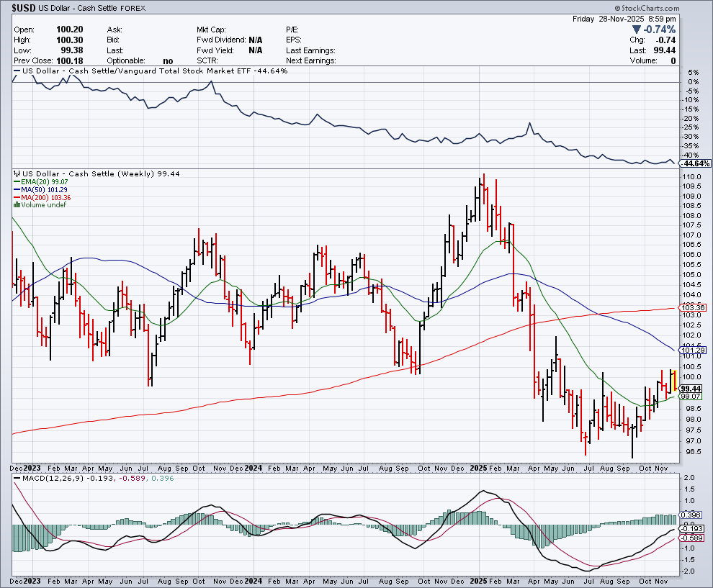Click the blue MA(50) 101.29 legend entry
Viewport: 713px width, 588px height.
tap(45, 190)
